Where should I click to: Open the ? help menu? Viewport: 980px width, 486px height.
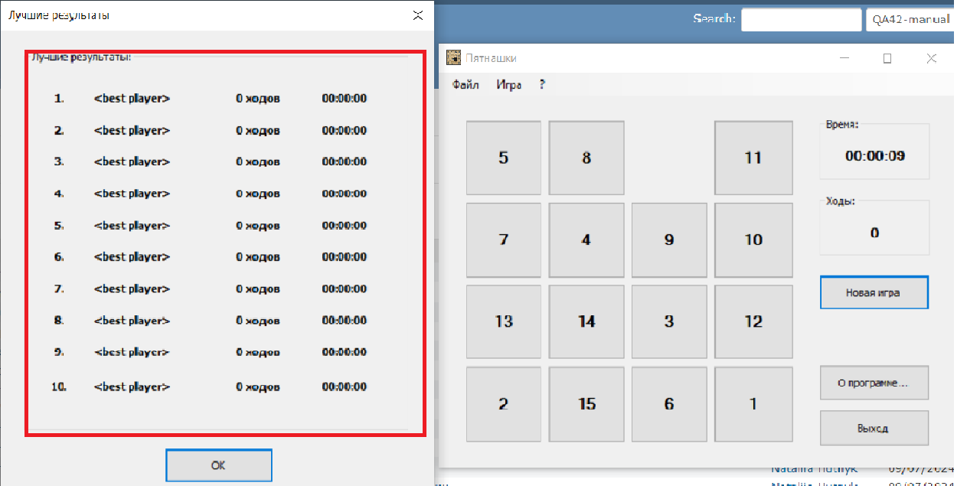(542, 85)
